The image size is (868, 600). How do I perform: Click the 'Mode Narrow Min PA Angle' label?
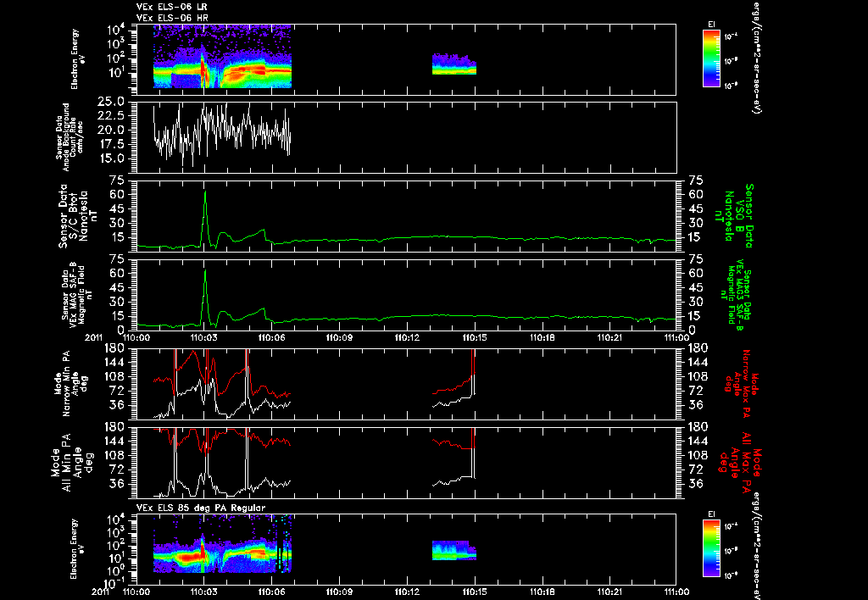[x=70, y=382]
